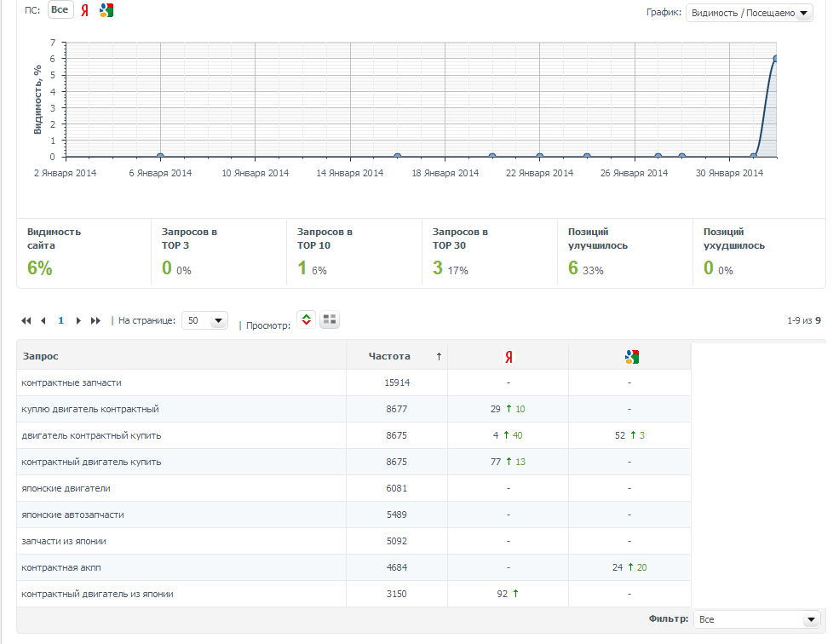This screenshot has height=644, width=839.
Task: Click the chart data point on 22 Января
Action: click(539, 157)
